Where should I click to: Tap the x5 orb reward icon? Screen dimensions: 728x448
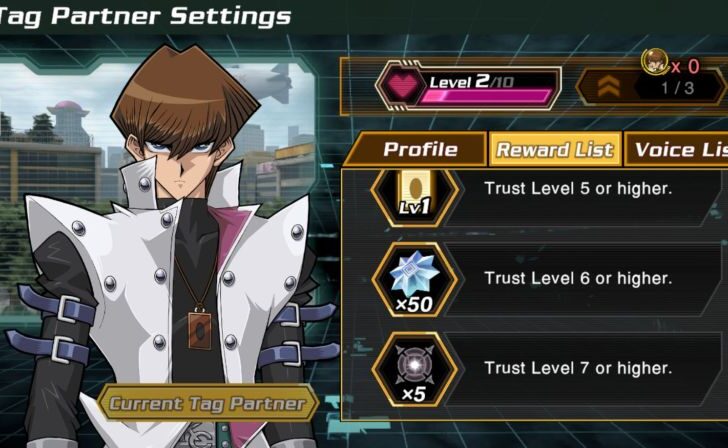414,370
